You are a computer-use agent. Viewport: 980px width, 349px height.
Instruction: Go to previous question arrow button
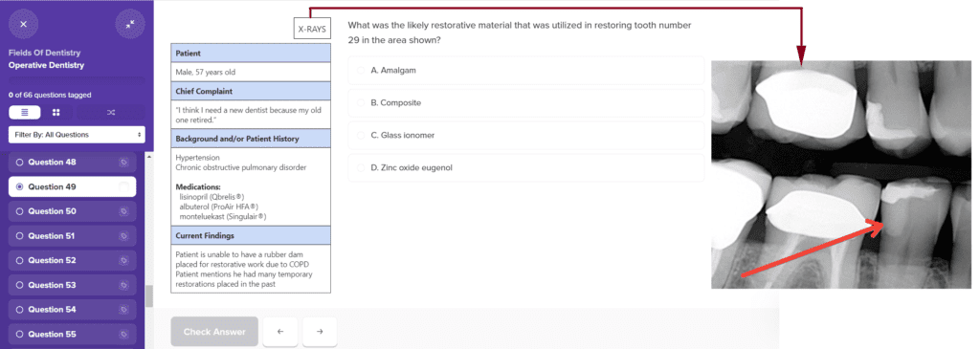[x=279, y=332]
